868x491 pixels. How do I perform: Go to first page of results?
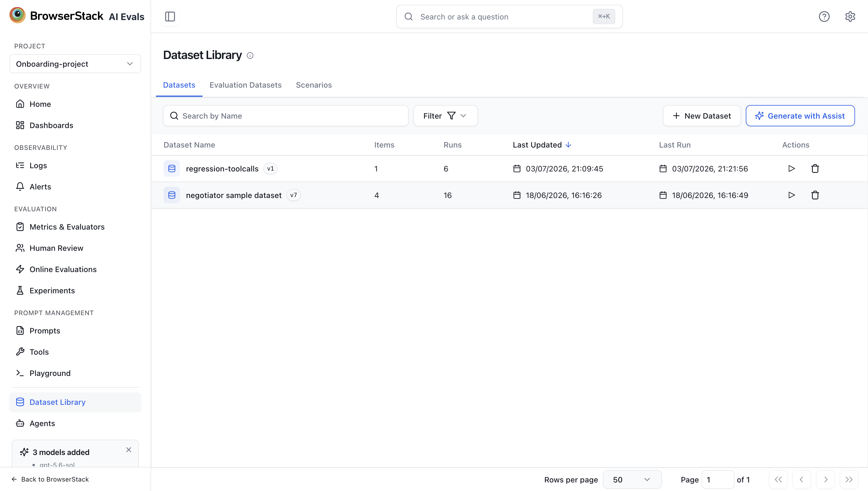pos(778,479)
